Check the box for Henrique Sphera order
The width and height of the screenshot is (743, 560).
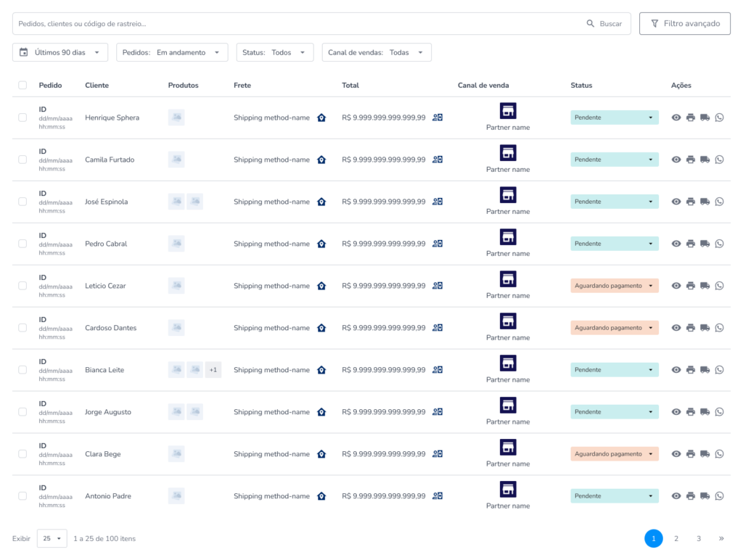(x=22, y=118)
